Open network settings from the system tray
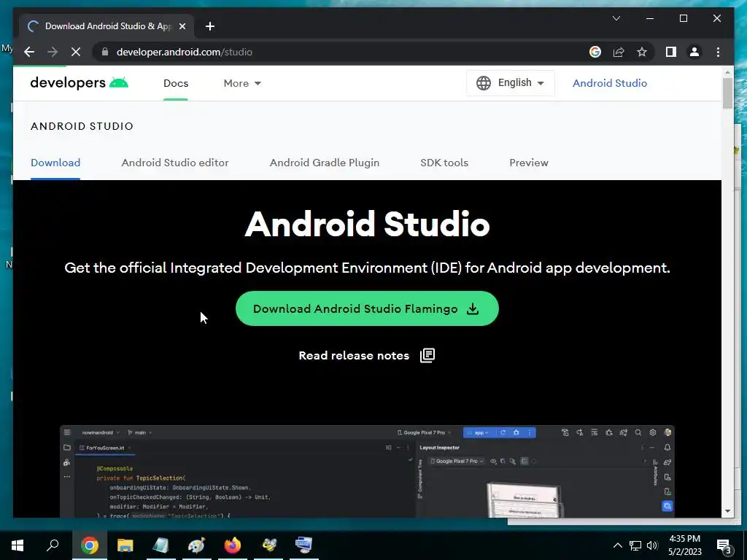Viewport: 747px width, 560px height. (635, 545)
